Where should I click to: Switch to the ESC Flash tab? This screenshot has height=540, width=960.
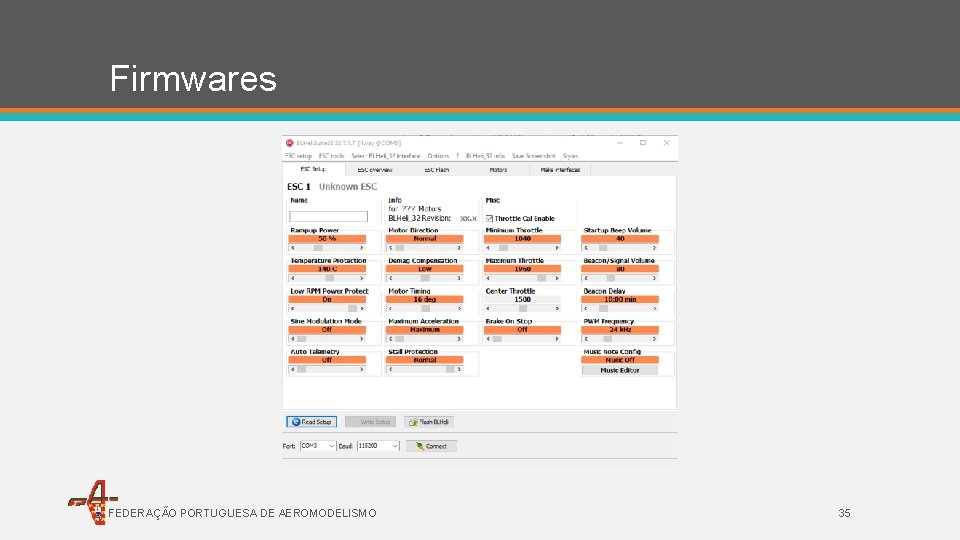point(437,170)
